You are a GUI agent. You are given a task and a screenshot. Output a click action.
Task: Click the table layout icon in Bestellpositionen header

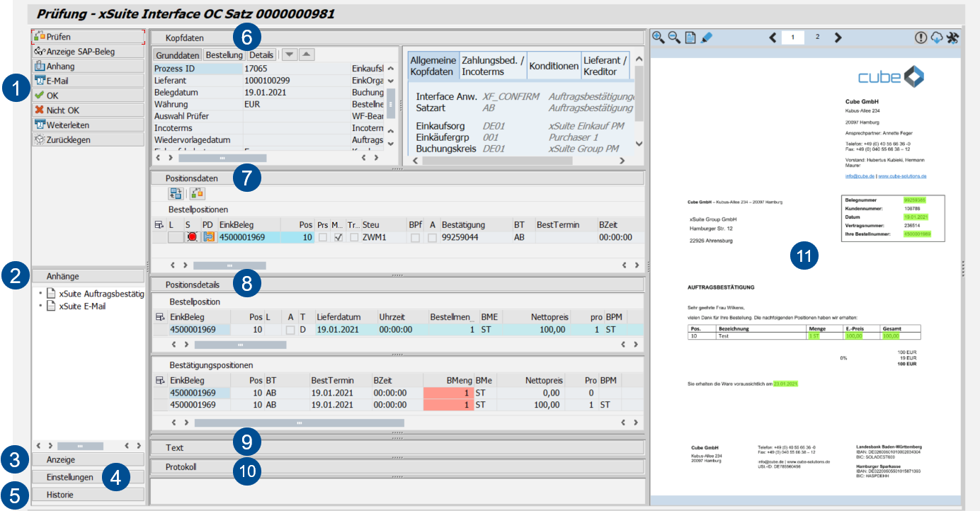[159, 224]
